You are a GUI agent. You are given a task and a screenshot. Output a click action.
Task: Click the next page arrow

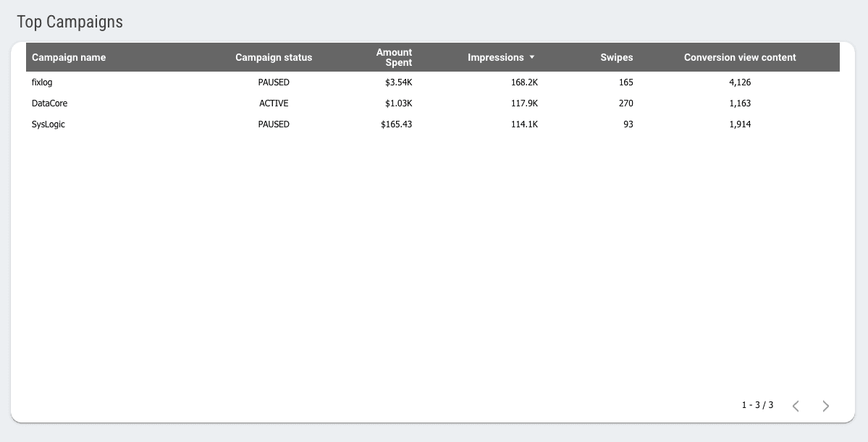[x=825, y=406]
